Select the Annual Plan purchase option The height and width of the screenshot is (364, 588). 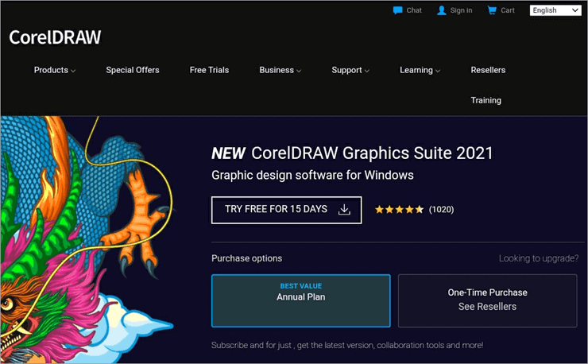tap(300, 300)
